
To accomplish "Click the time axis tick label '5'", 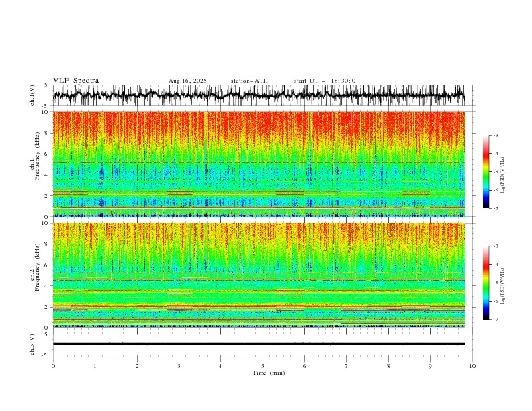I will coord(263,366).
